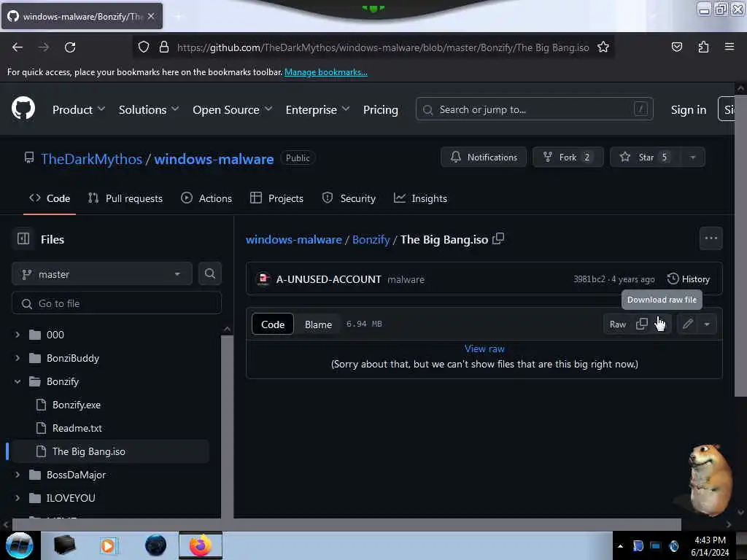The height and width of the screenshot is (560, 747).
Task: Collapse the file tree panel icon
Action: point(23,238)
